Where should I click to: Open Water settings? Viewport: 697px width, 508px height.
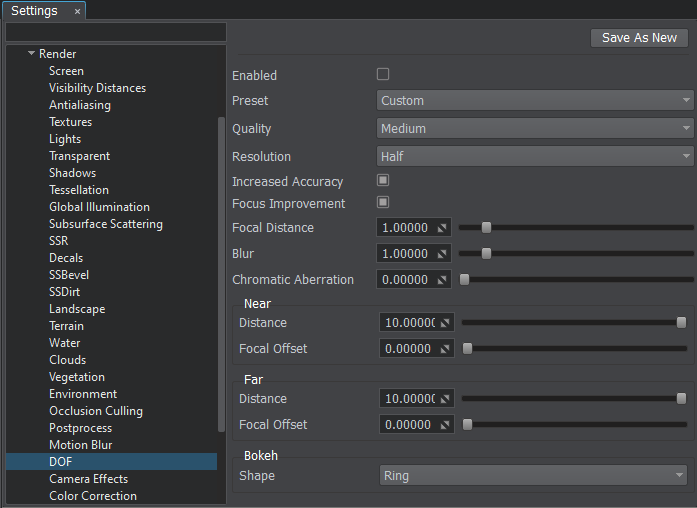(x=64, y=343)
